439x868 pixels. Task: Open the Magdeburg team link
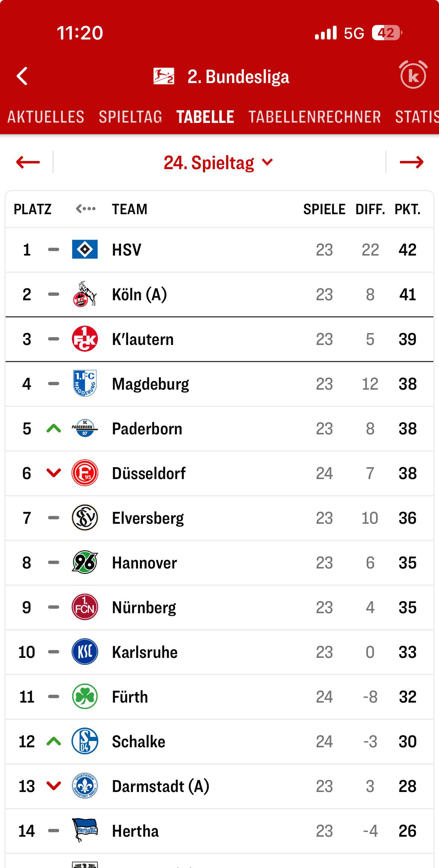150,384
